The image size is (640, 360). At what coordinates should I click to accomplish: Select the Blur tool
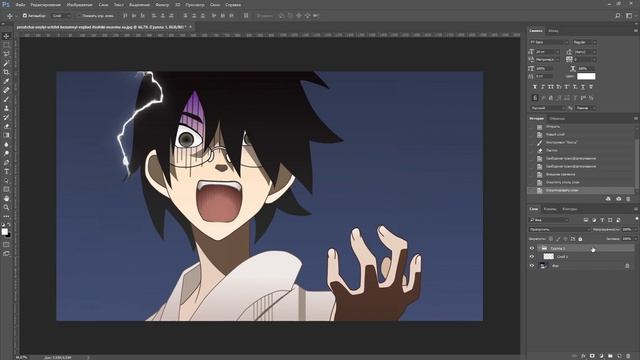pyautogui.click(x=6, y=144)
